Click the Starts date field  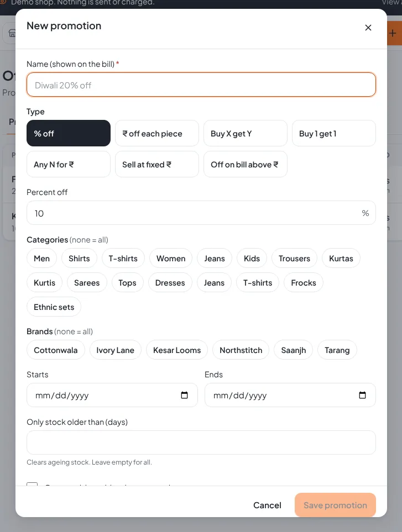pos(112,395)
